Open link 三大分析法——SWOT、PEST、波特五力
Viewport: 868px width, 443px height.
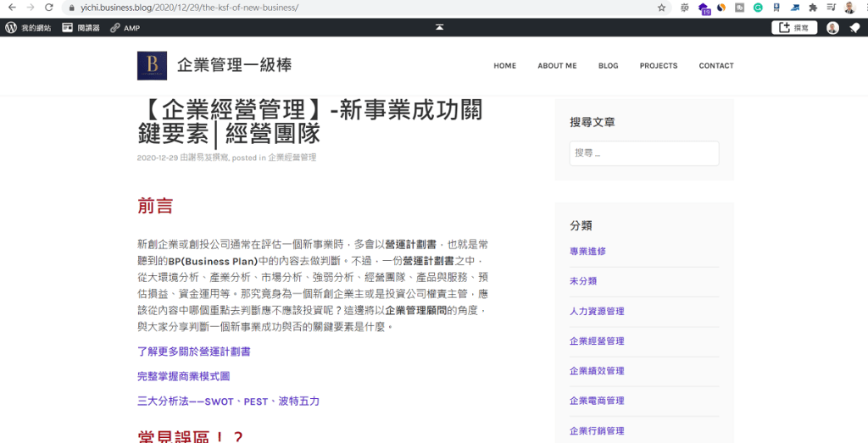pos(229,401)
